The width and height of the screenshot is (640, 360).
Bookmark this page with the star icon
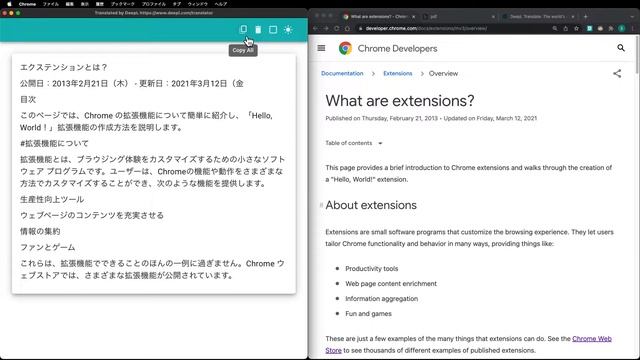[x=576, y=28]
